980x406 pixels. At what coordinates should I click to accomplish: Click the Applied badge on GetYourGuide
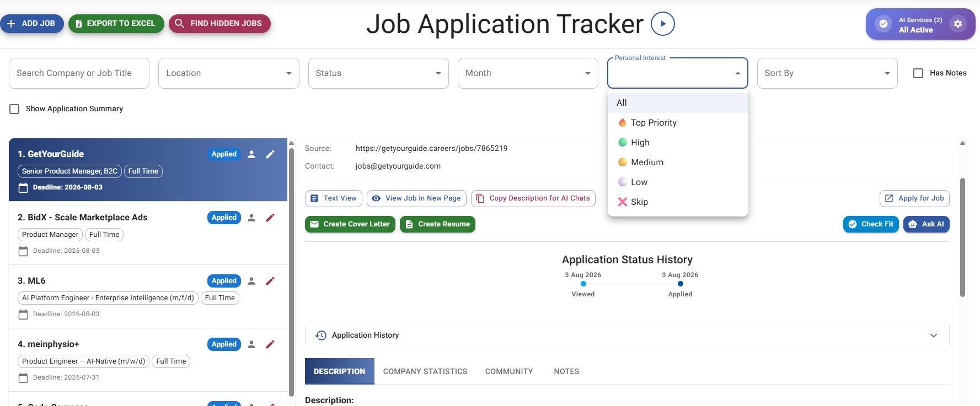click(224, 154)
